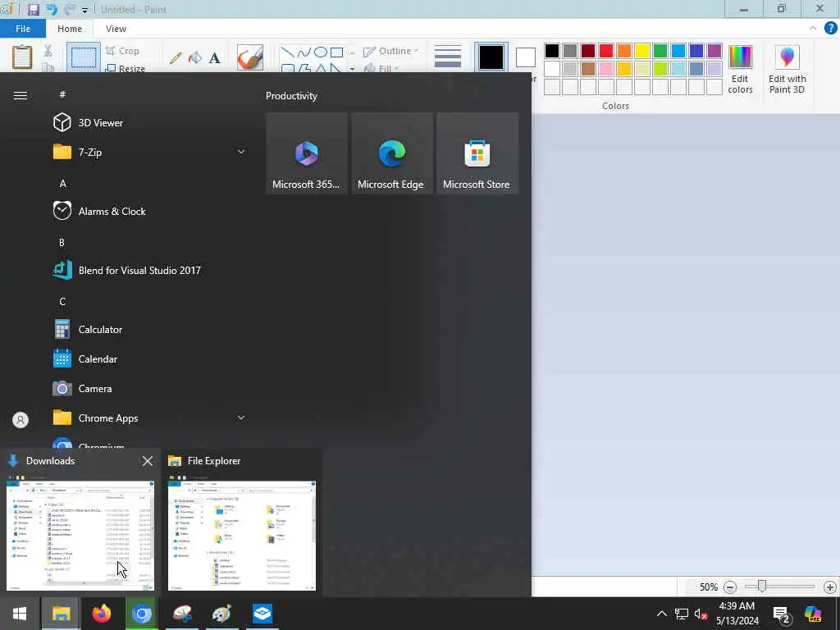Click the Undo arrow in Paint title bar
The image size is (840, 630).
[x=52, y=10]
